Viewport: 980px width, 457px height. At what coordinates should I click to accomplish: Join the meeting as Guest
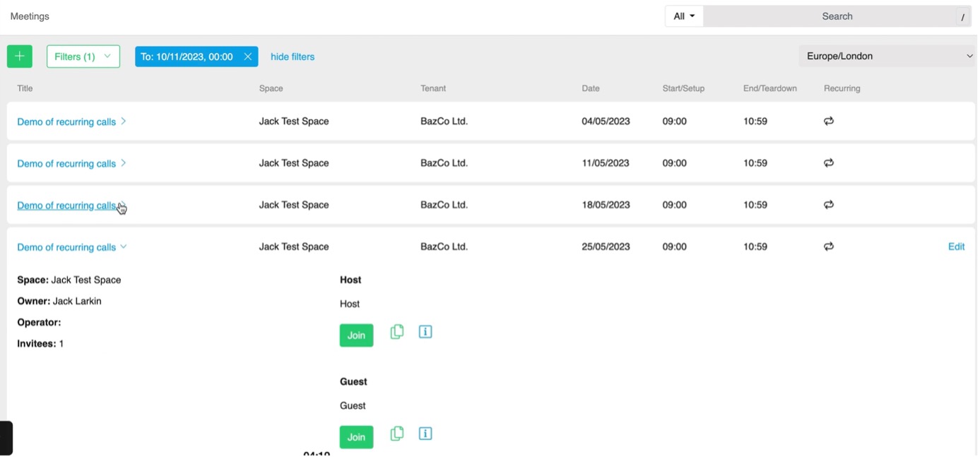pyautogui.click(x=356, y=437)
